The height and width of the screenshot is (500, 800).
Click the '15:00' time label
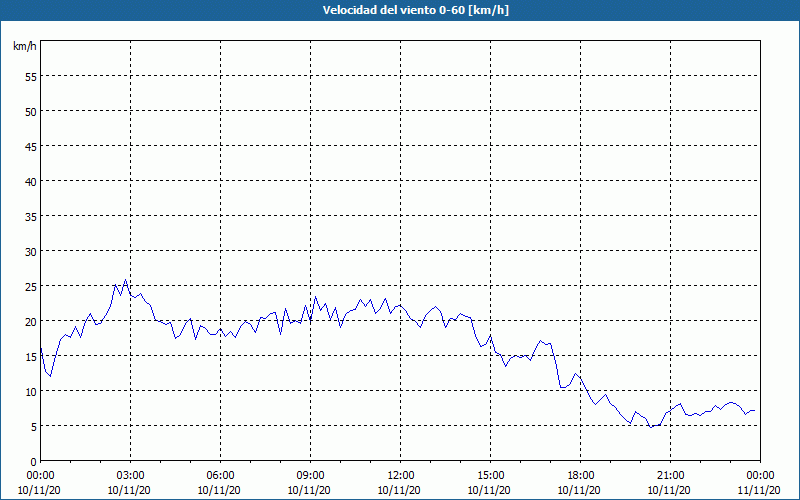point(490,476)
